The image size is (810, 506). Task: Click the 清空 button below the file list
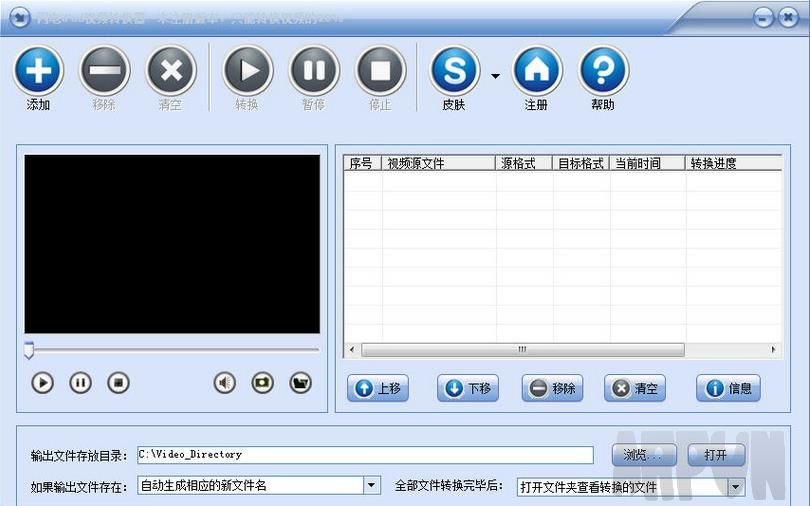coord(635,388)
